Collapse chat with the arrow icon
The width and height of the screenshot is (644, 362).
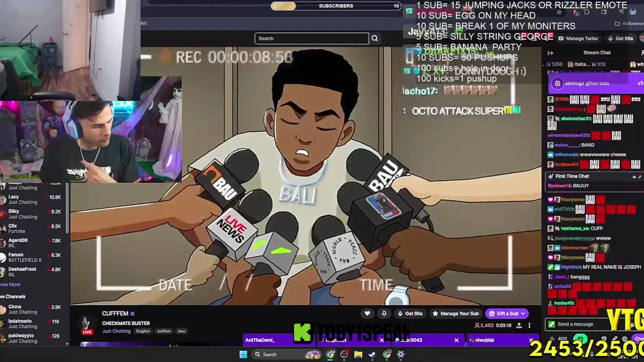tap(550, 53)
